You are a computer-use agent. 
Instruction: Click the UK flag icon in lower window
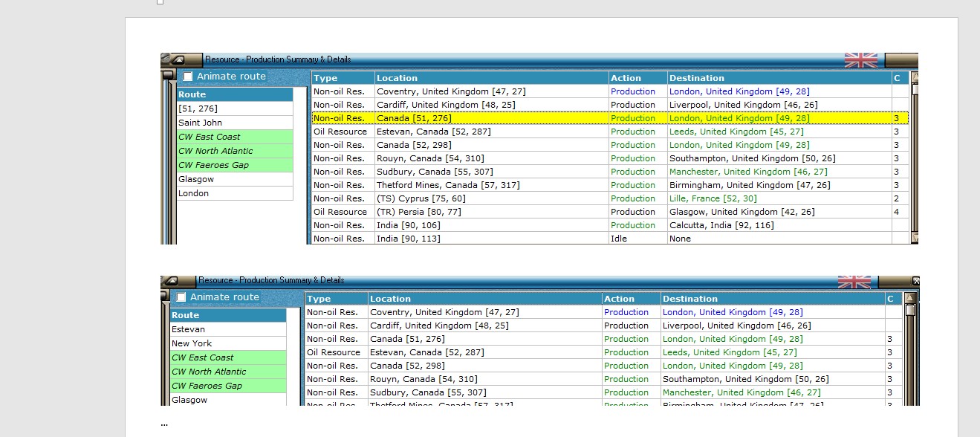point(854,282)
